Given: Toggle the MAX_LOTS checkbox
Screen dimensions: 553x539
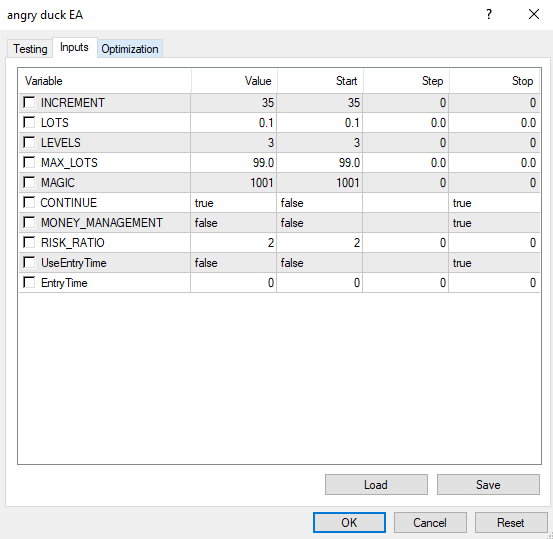Looking at the screenshot, I should pyautogui.click(x=29, y=163).
